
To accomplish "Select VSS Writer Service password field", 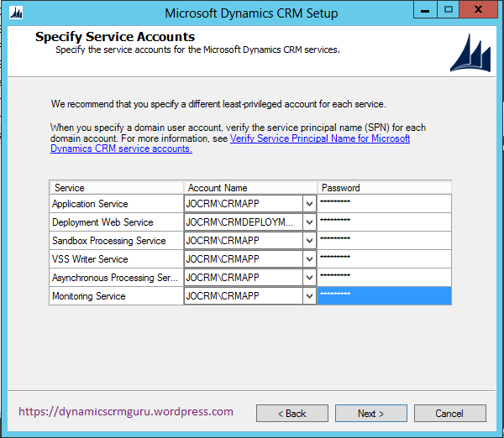I will [x=384, y=259].
